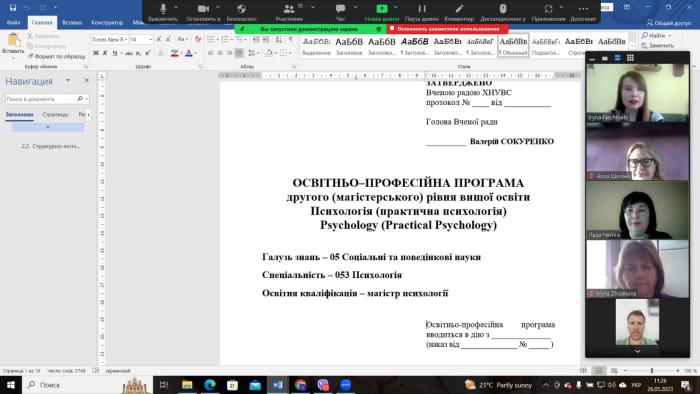This screenshot has height=394, width=700.
Task: Open the Файл menu tab
Action: click(13, 22)
